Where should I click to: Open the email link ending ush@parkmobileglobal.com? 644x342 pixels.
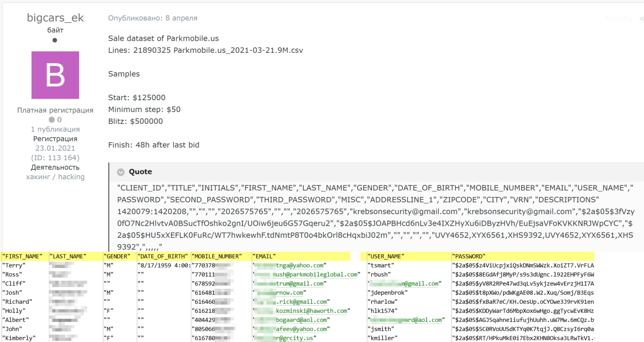[x=307, y=275]
